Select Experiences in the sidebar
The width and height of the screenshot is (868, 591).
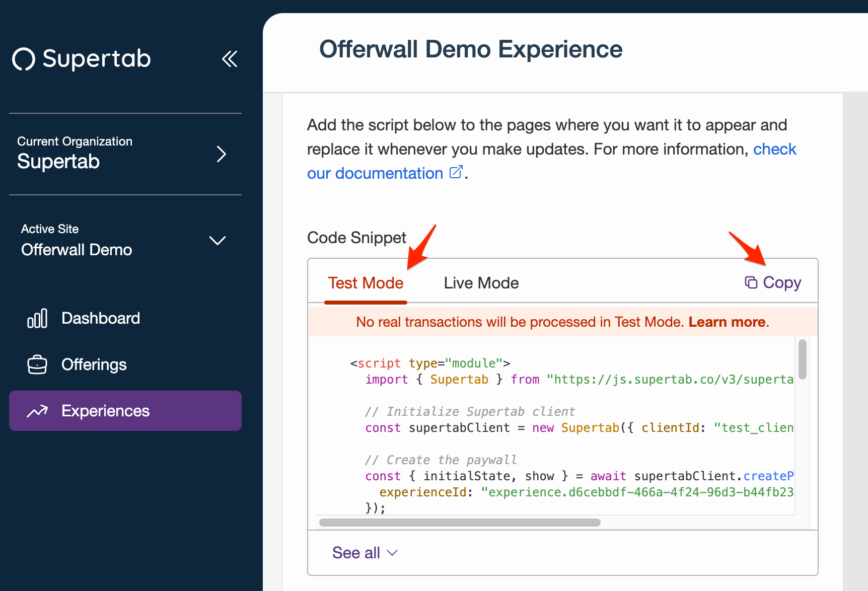[x=125, y=411]
